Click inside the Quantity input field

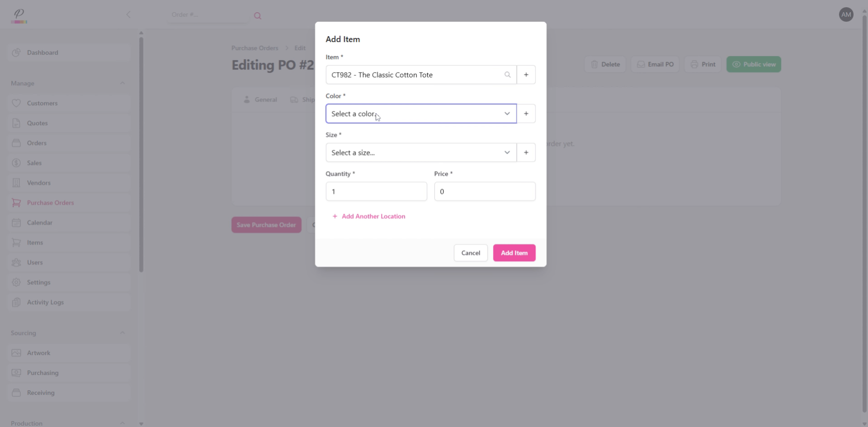point(376,191)
